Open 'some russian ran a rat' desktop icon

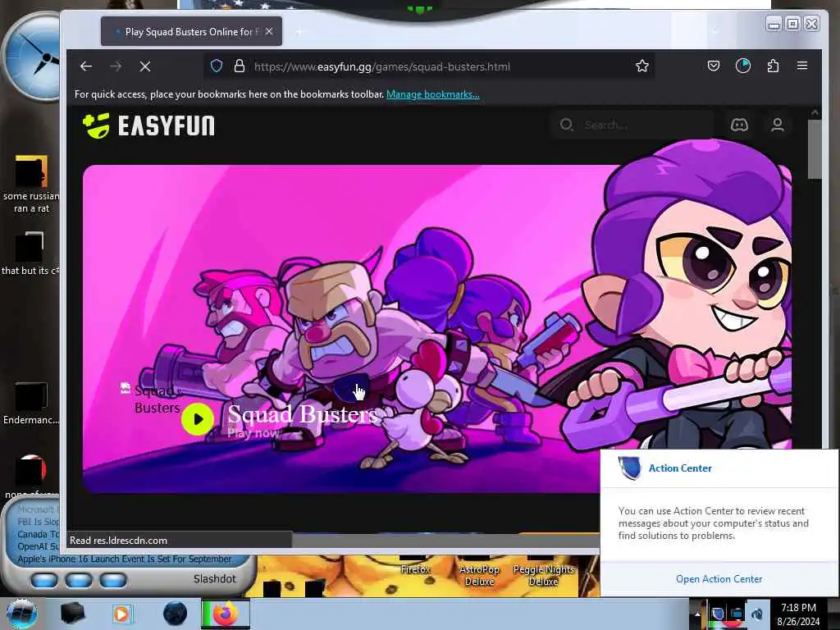pyautogui.click(x=31, y=184)
